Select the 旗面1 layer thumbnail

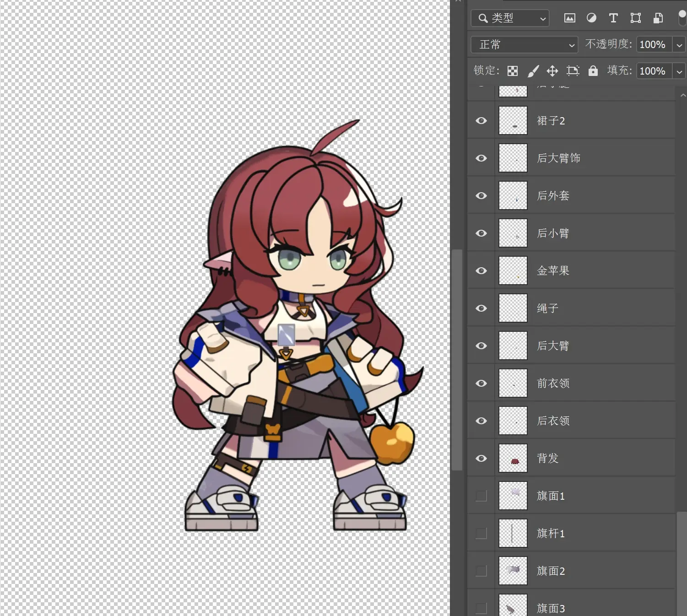[x=513, y=496]
